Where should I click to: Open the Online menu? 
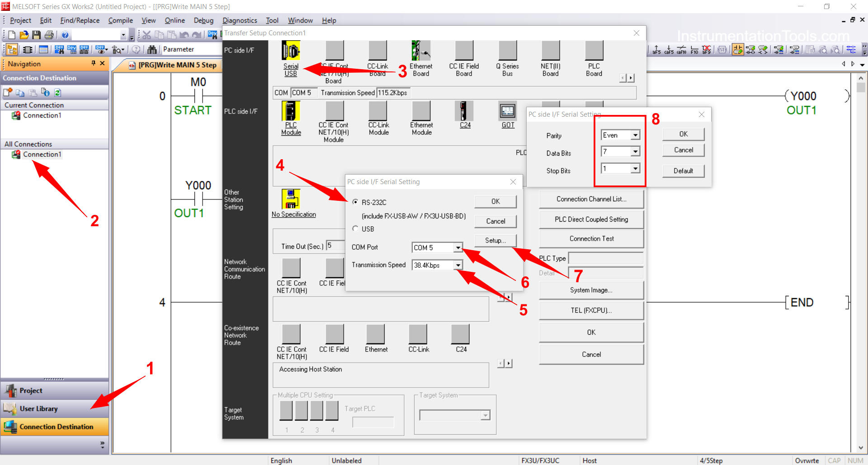175,20
